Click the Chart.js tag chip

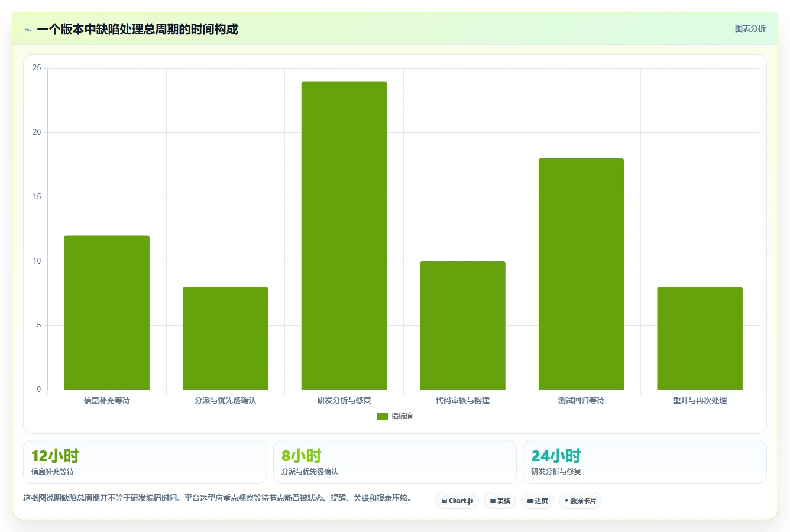click(457, 501)
